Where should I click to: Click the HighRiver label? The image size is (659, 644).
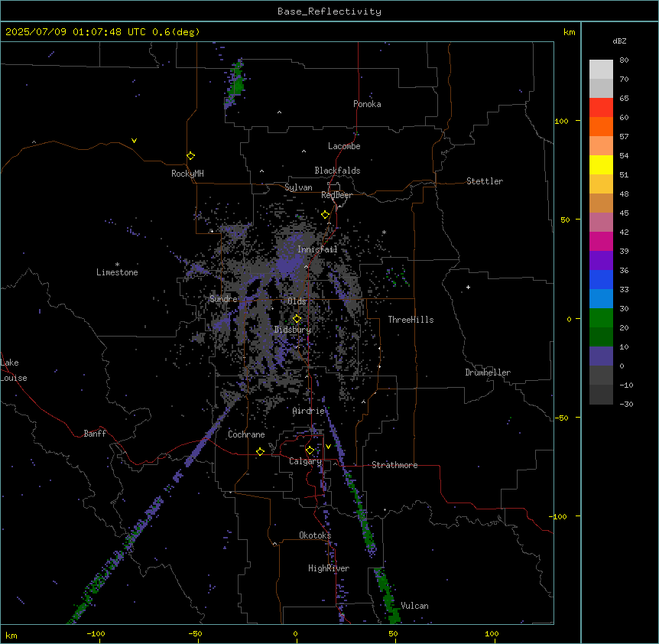(329, 568)
